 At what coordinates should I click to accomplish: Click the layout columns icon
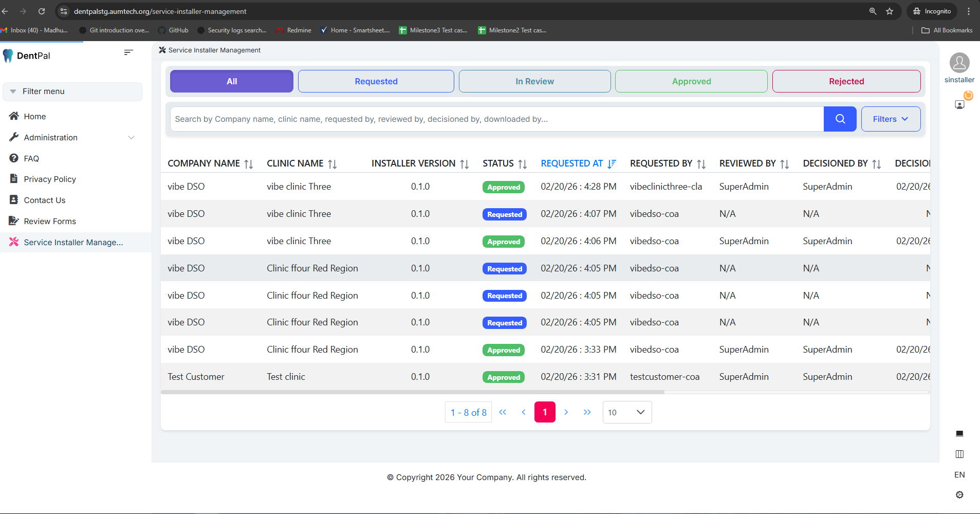pyautogui.click(x=959, y=454)
